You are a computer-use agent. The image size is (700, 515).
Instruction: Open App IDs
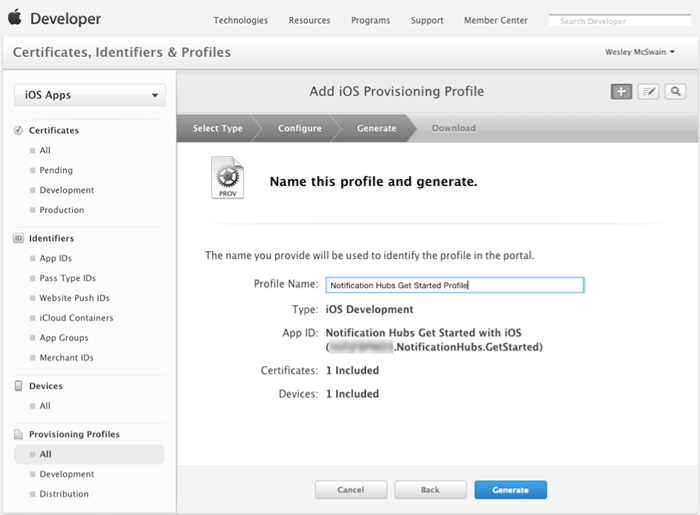(55, 258)
